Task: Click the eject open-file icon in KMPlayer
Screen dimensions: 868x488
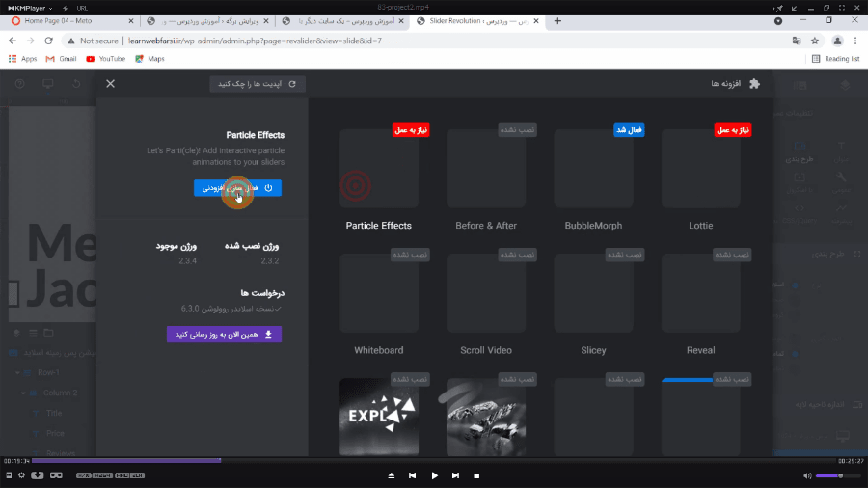Action: tap(392, 475)
